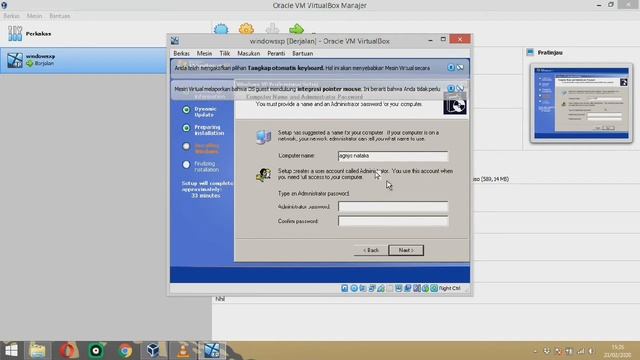The width and height of the screenshot is (640, 360).
Task: Click keyboard capture indicator beside Right Ctrl
Action: pos(433,288)
